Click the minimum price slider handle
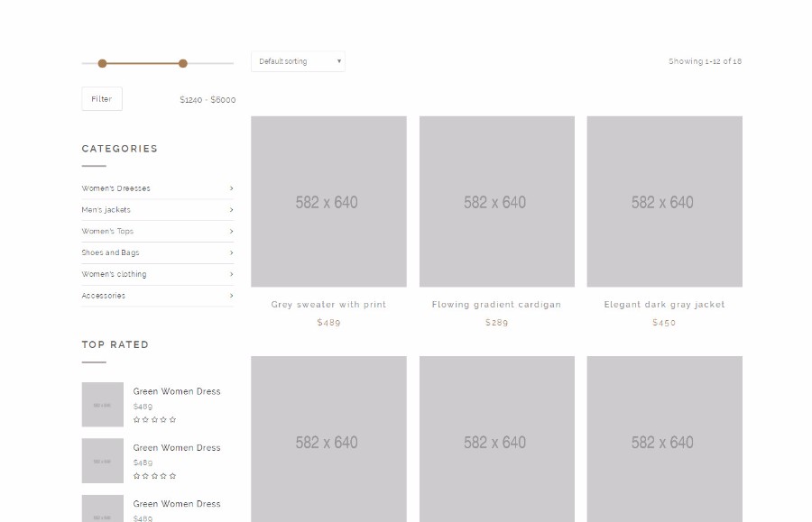This screenshot has width=812, height=522. point(103,64)
